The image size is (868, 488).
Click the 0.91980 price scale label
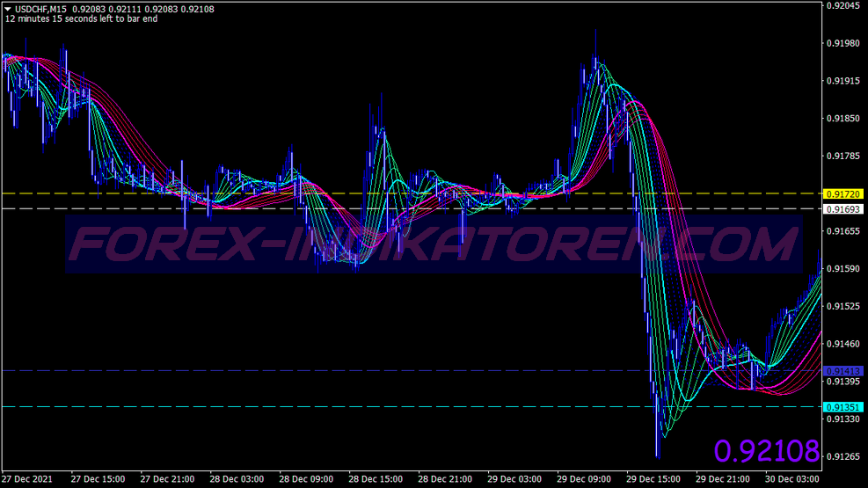(843, 43)
